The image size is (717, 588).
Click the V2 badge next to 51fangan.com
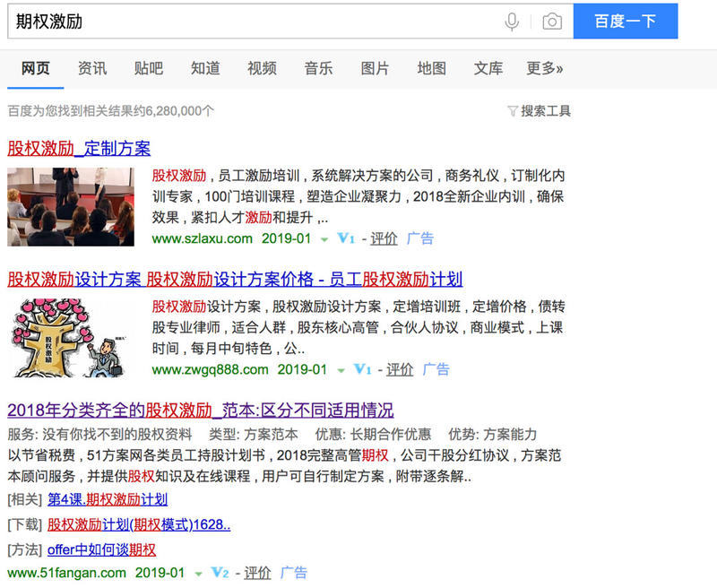click(x=220, y=572)
